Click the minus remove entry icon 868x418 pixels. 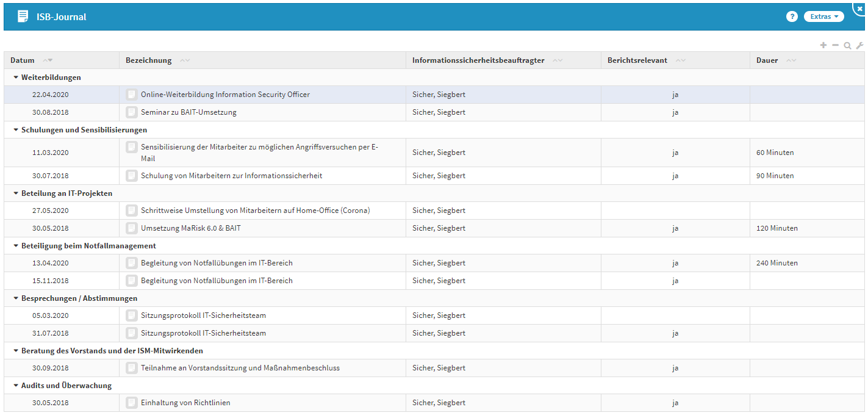pos(836,45)
